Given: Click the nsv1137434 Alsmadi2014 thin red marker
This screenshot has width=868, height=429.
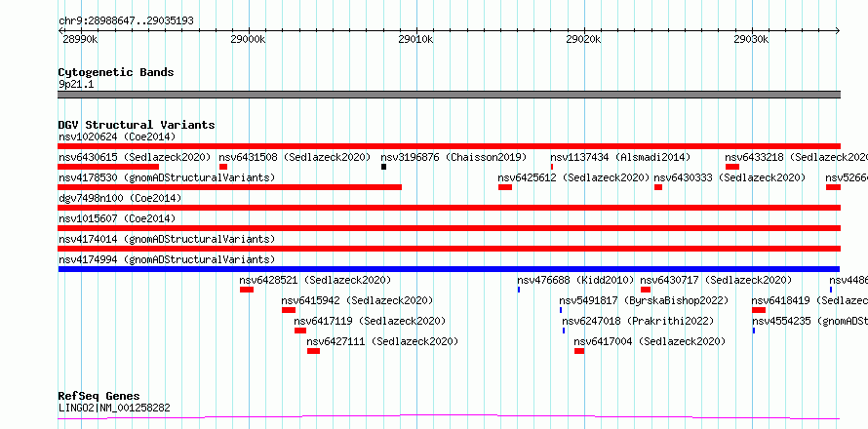Looking at the screenshot, I should [x=552, y=167].
